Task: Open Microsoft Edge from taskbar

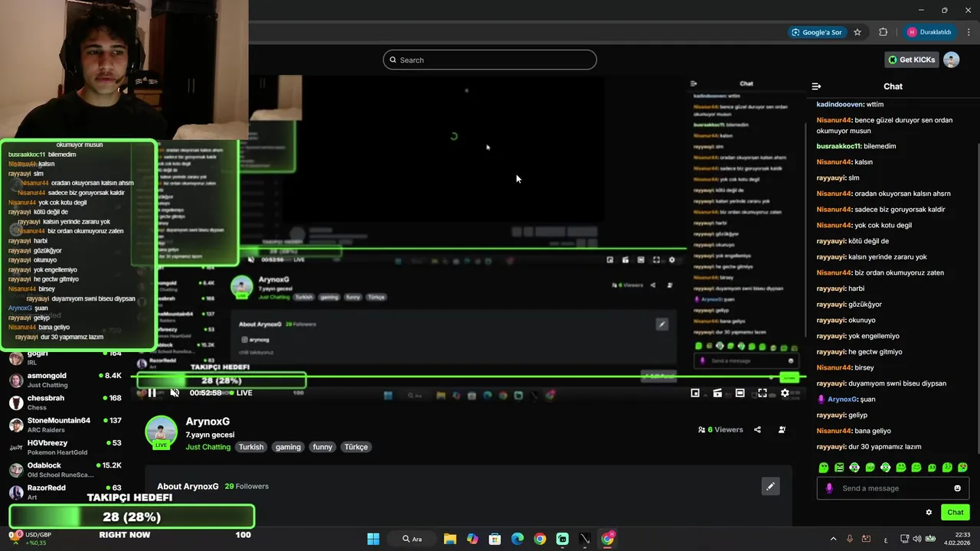Action: click(x=518, y=539)
